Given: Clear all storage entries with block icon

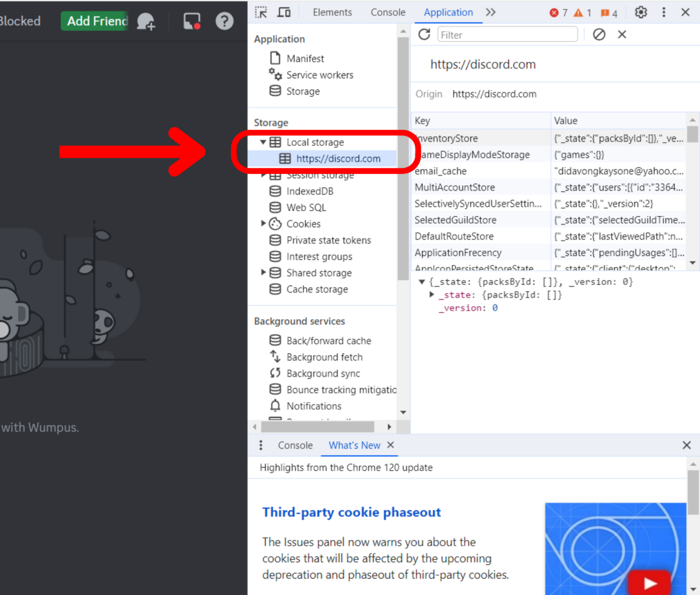Looking at the screenshot, I should coord(599,34).
